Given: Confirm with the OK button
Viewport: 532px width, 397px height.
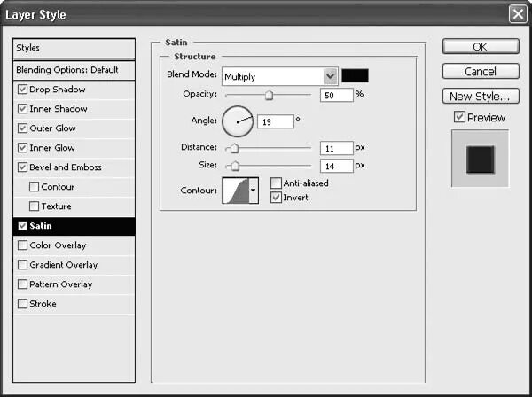Looking at the screenshot, I should [x=481, y=46].
